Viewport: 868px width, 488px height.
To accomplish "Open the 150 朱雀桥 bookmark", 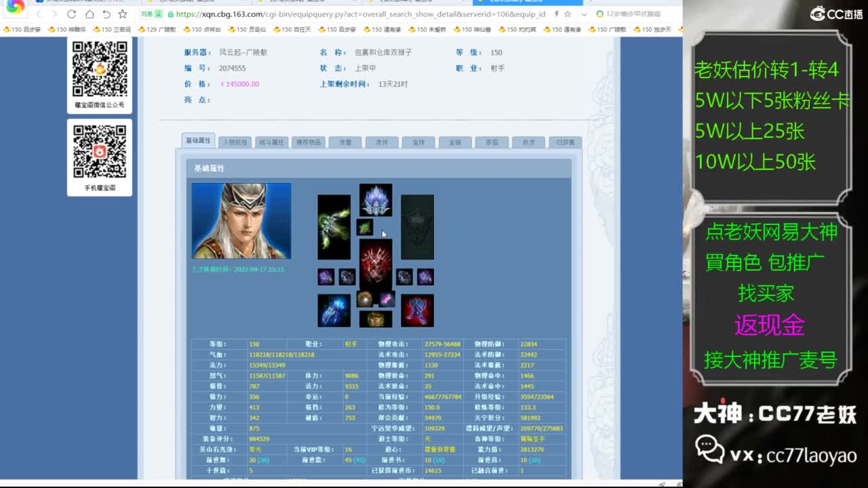I will click(x=427, y=29).
